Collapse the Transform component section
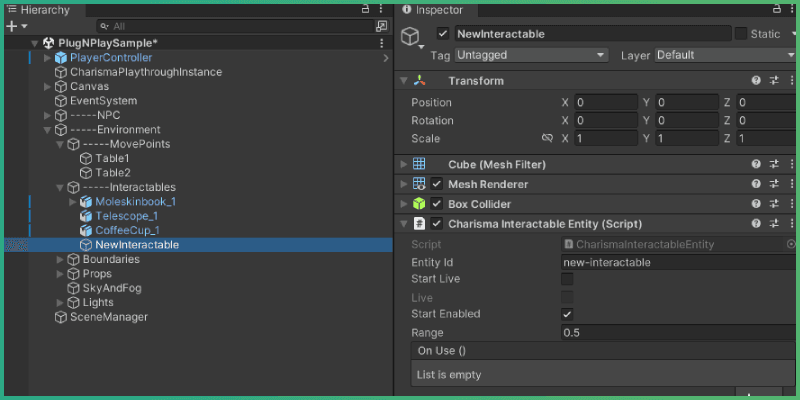800x400 pixels. point(404,81)
